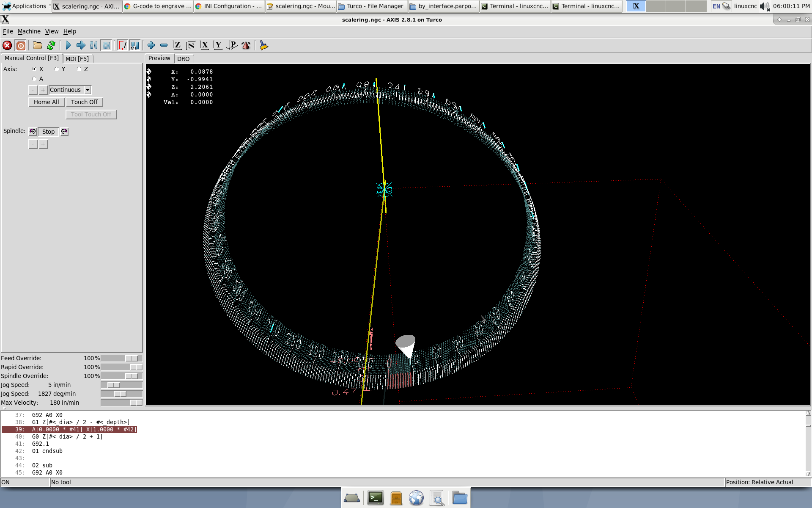This screenshot has height=508, width=812.
Task: Toggle block delete skip lines
Action: (x=122, y=45)
